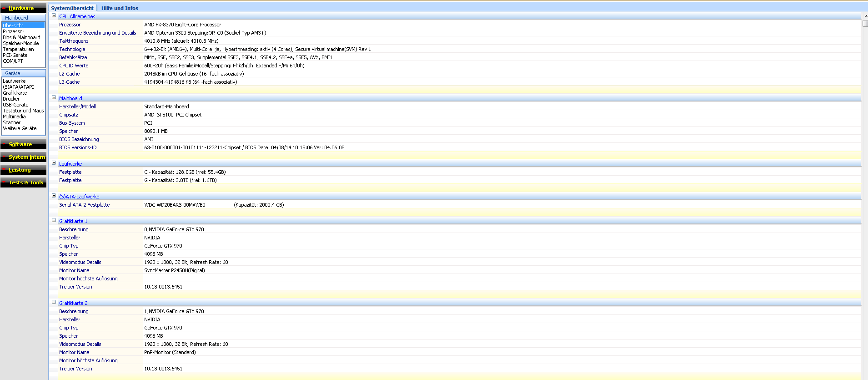
Task: Click the Serial ATA-2 Festplatte label
Action: point(84,205)
